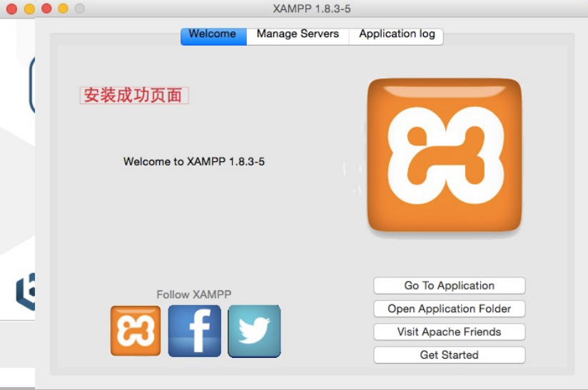Click the 'Follow XAMPP' label
This screenshot has height=390, width=588.
[194, 294]
